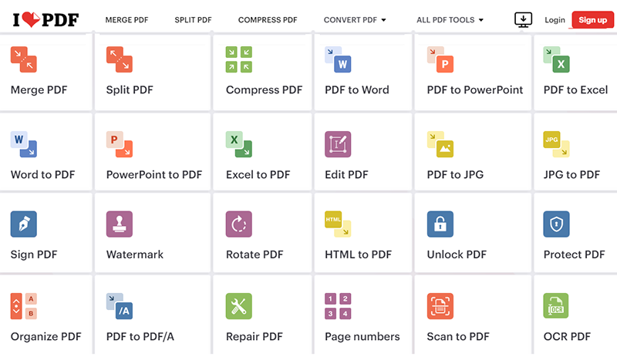Open the Merge PDF tool icon
Screen dimensions: 617x364
coord(24,59)
